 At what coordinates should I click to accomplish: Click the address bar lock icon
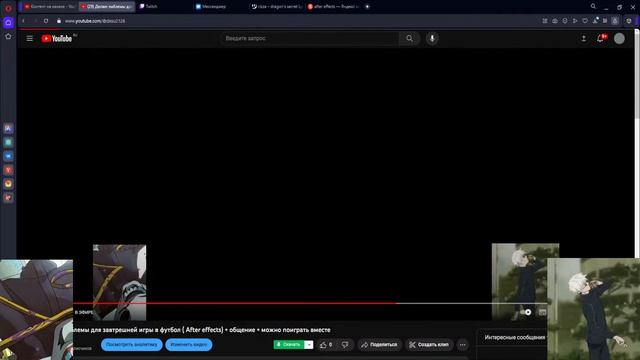pos(59,21)
